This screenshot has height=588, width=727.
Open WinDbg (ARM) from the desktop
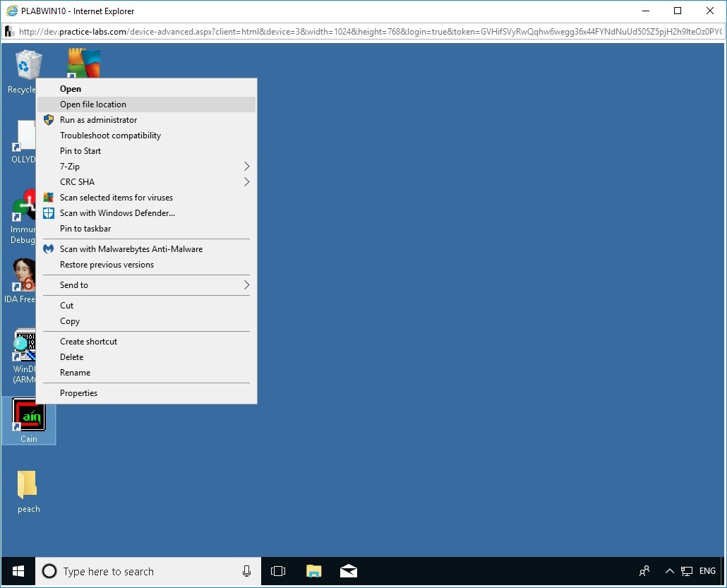pyautogui.click(x=25, y=346)
